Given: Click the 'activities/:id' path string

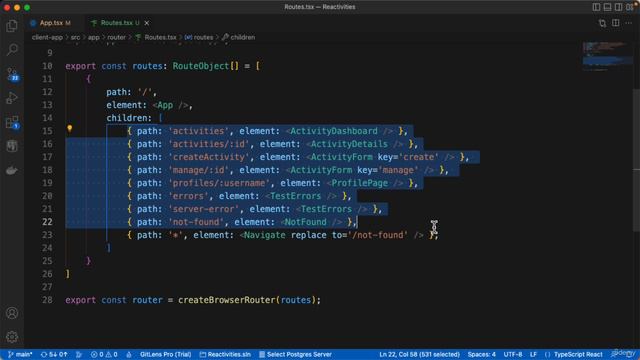Looking at the screenshot, I should tap(209, 144).
